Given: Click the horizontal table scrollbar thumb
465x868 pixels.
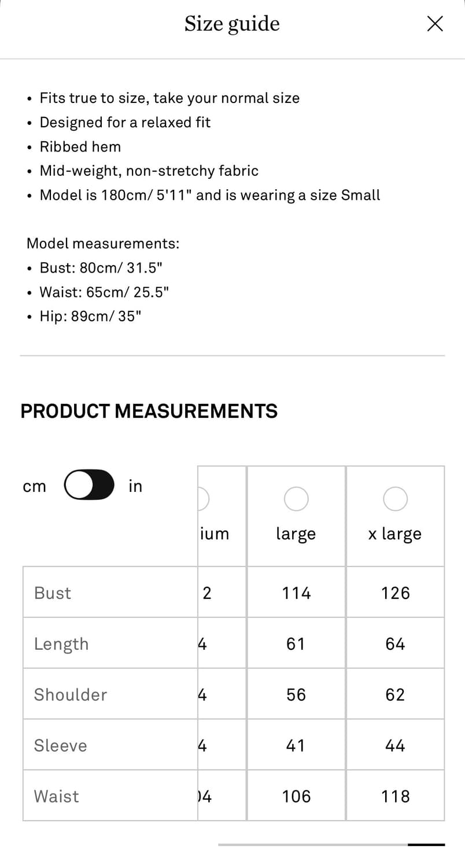Looking at the screenshot, I should [x=426, y=845].
